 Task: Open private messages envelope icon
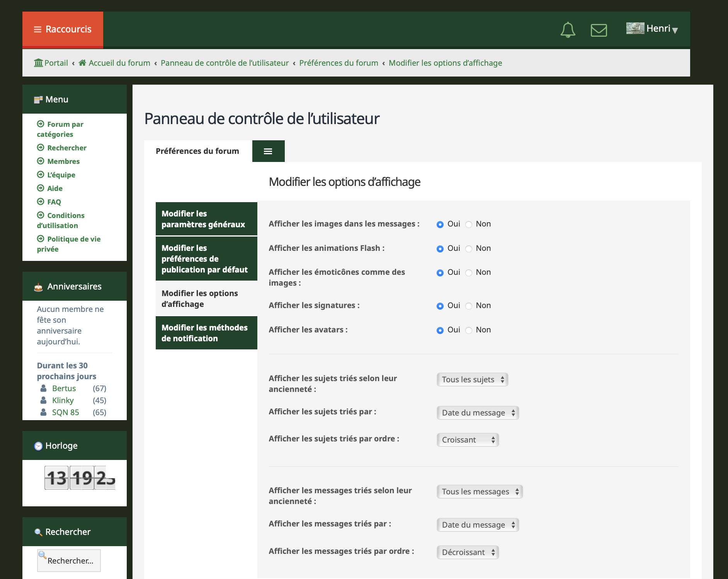tap(599, 30)
